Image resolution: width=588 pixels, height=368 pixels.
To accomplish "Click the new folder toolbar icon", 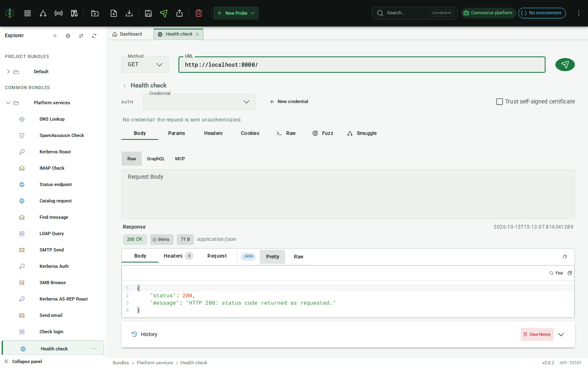I will (x=95, y=13).
